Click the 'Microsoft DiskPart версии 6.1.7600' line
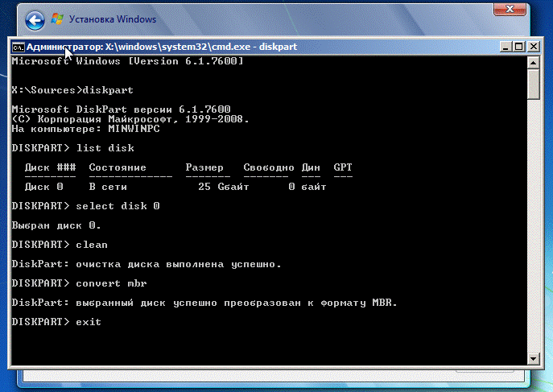 click(x=121, y=109)
